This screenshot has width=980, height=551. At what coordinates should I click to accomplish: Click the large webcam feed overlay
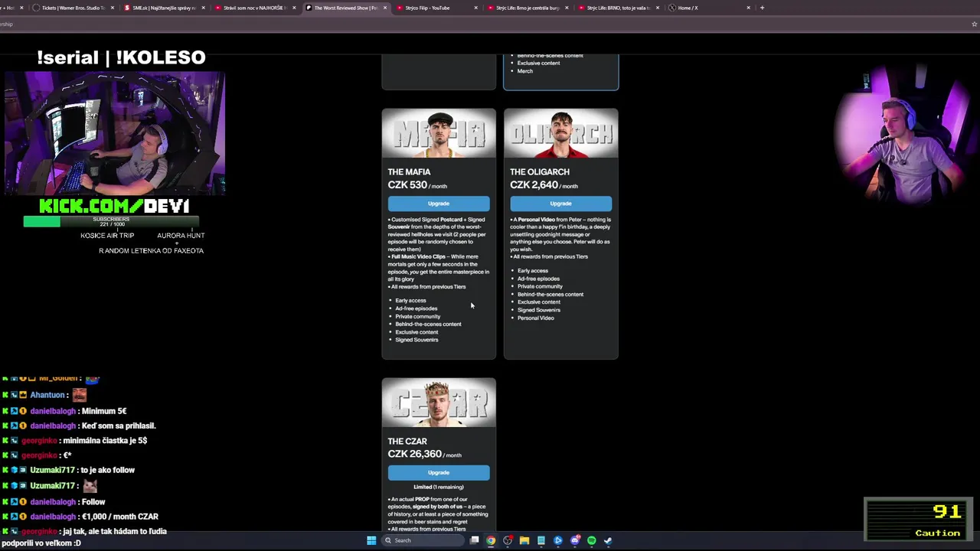(114, 134)
